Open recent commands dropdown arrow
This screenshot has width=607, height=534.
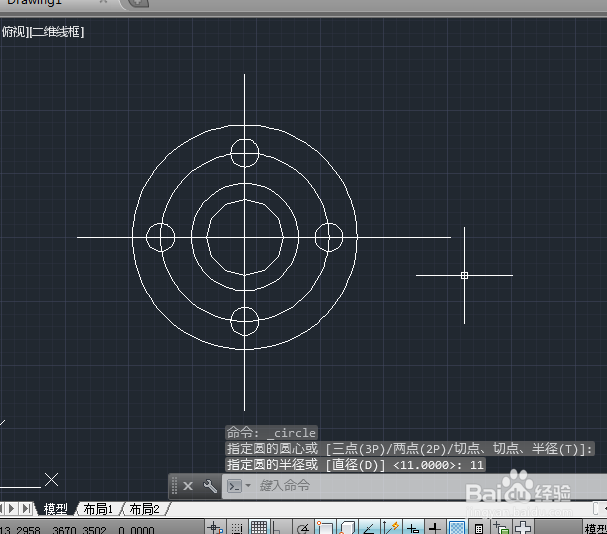pos(248,485)
